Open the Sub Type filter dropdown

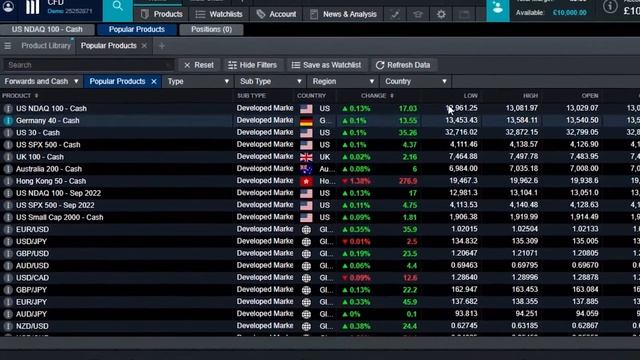point(270,81)
